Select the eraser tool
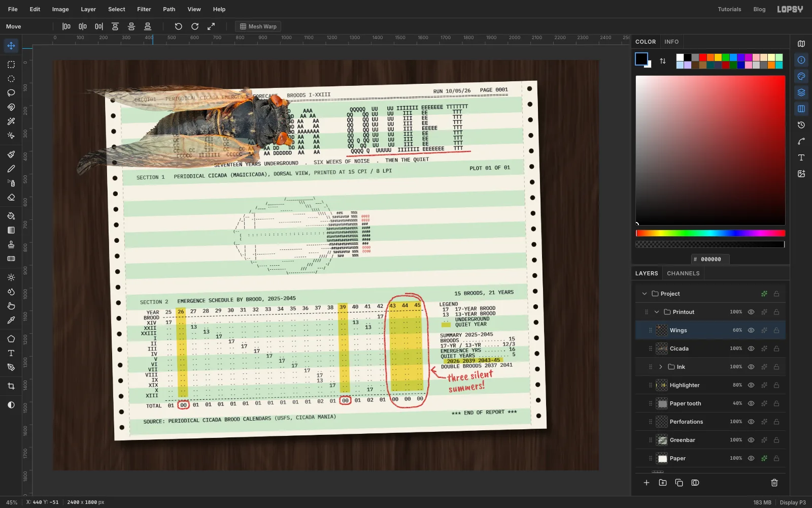 pyautogui.click(x=11, y=197)
